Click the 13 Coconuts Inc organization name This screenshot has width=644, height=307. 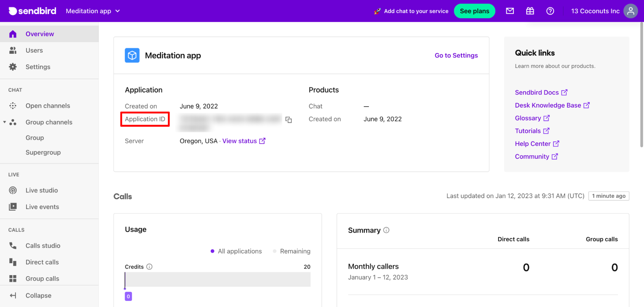click(595, 11)
